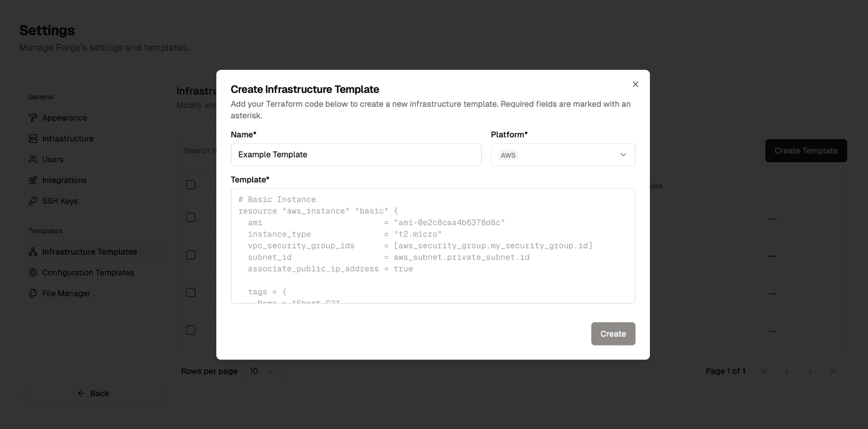
Task: Click the Settings page heading
Action: point(47,30)
